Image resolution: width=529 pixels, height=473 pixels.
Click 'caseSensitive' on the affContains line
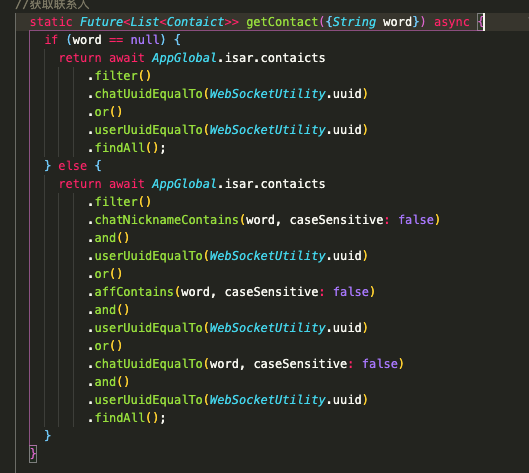click(x=271, y=292)
